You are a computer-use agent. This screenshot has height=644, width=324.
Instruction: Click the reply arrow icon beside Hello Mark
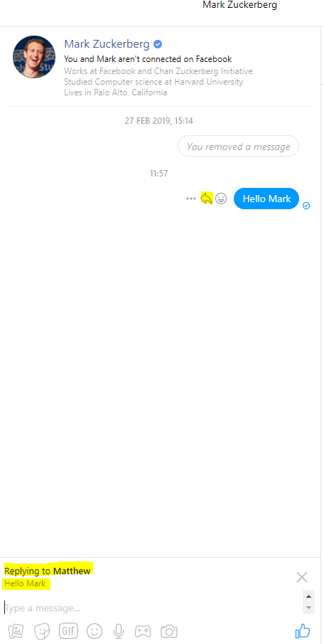206,199
